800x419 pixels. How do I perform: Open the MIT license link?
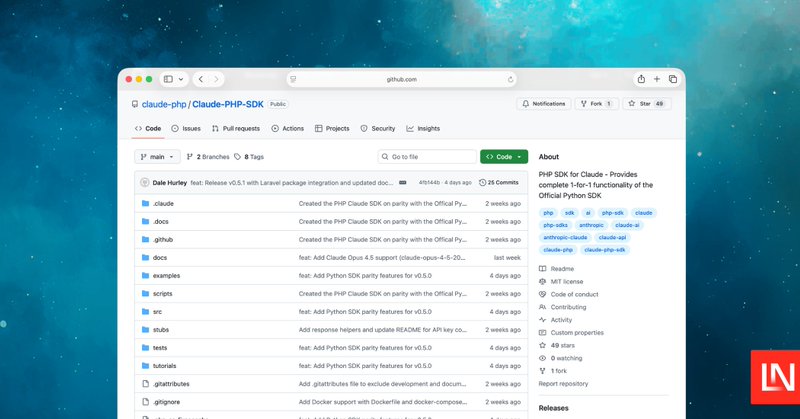tap(561, 282)
